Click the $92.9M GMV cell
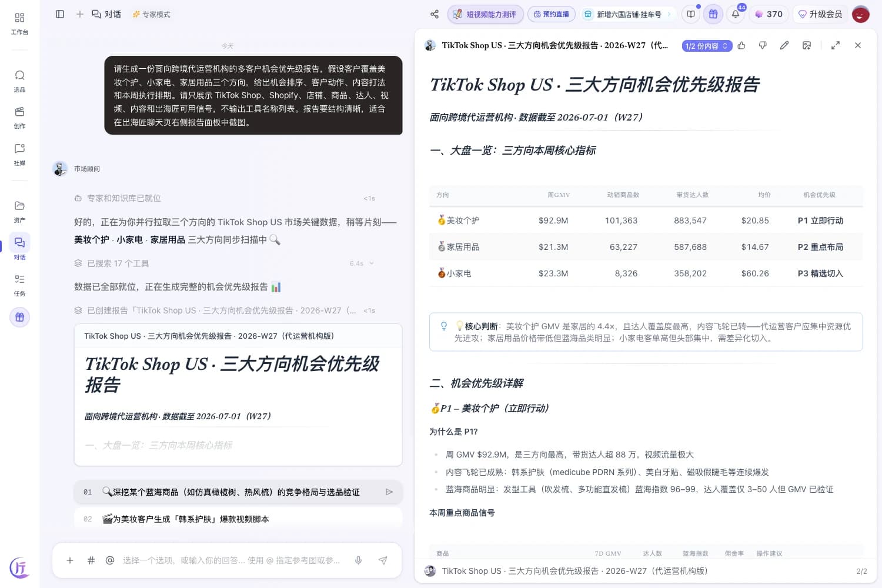882x588 pixels. [553, 220]
